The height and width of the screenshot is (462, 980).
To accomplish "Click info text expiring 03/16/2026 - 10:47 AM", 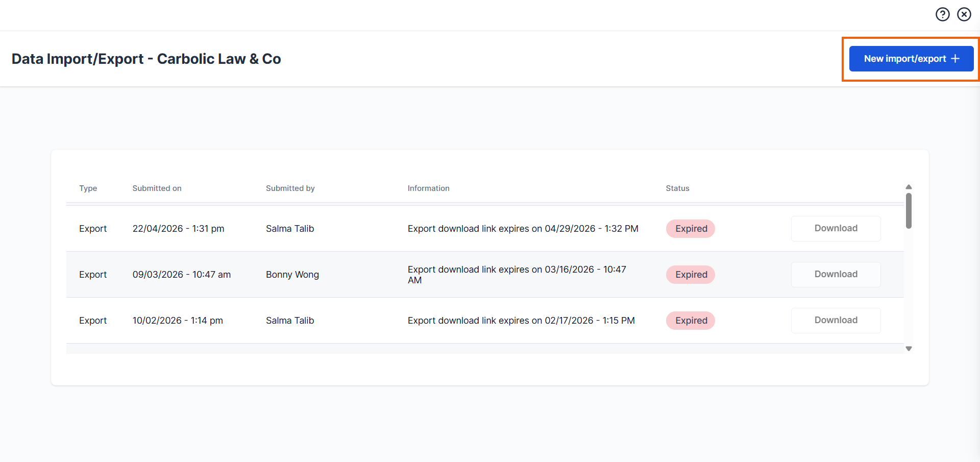I will tap(517, 275).
